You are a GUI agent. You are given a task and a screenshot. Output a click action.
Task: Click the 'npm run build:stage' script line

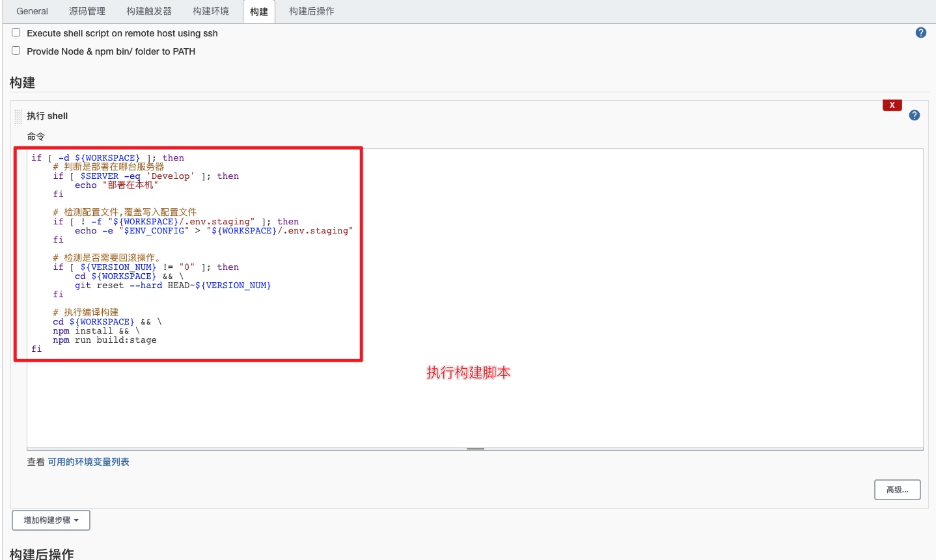[105, 340]
